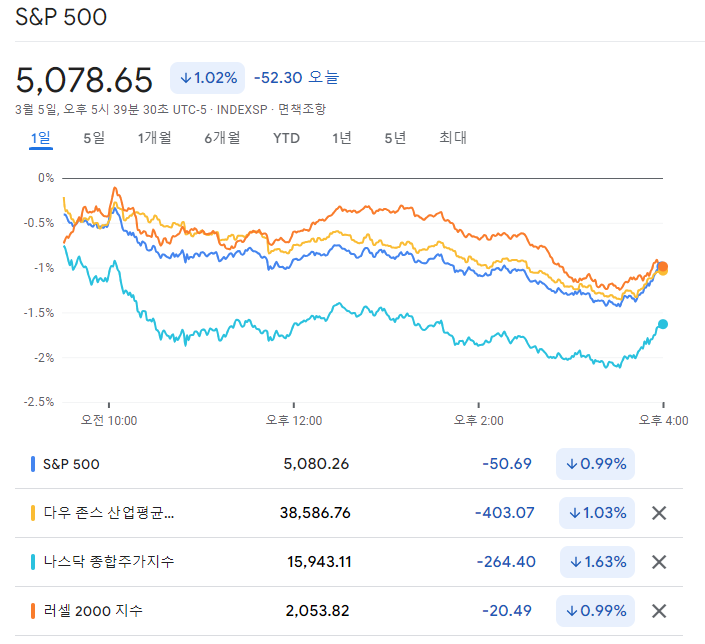Click the INDEXSP exchange label

click(242, 109)
